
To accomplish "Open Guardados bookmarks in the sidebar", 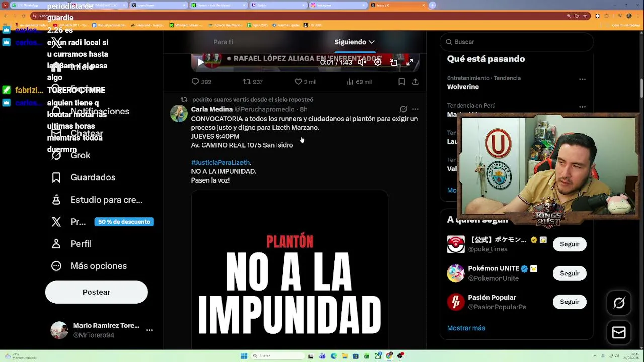I will (x=84, y=177).
